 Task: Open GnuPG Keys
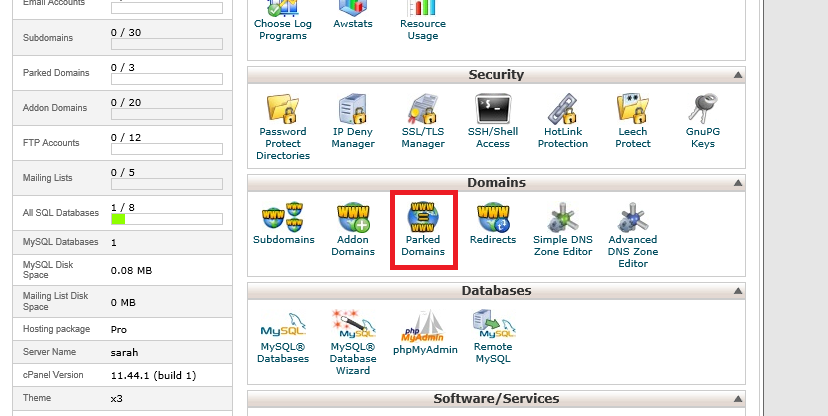pyautogui.click(x=703, y=109)
